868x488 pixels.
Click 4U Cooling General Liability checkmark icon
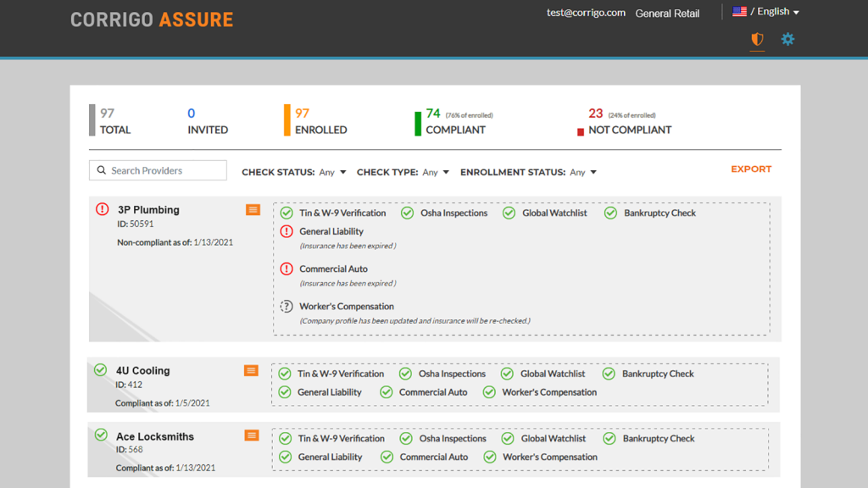click(x=285, y=392)
